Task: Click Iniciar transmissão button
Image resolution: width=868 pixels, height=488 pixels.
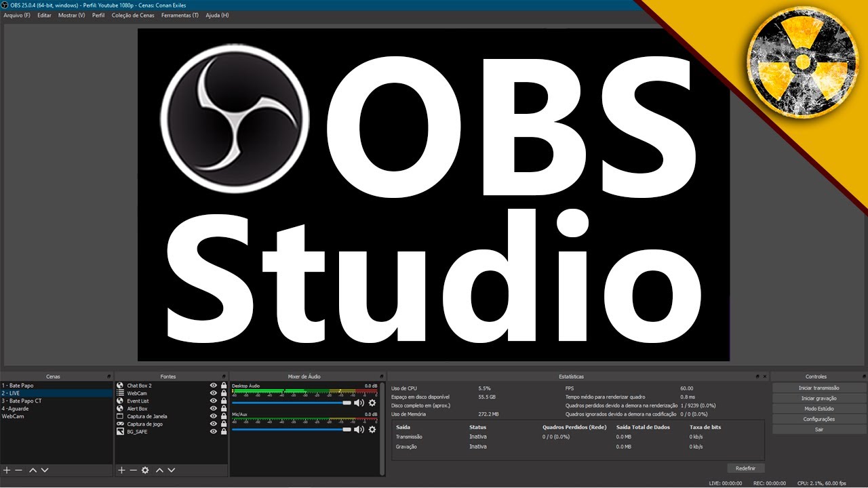Action: point(818,388)
